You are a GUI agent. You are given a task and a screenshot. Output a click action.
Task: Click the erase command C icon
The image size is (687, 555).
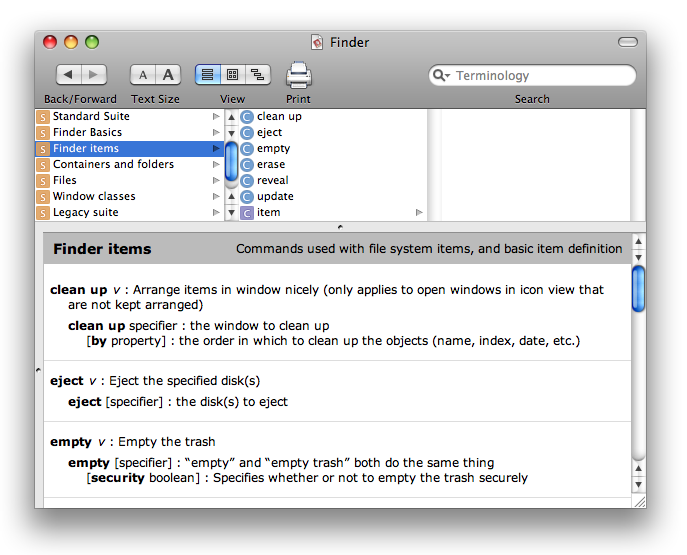pos(247,165)
